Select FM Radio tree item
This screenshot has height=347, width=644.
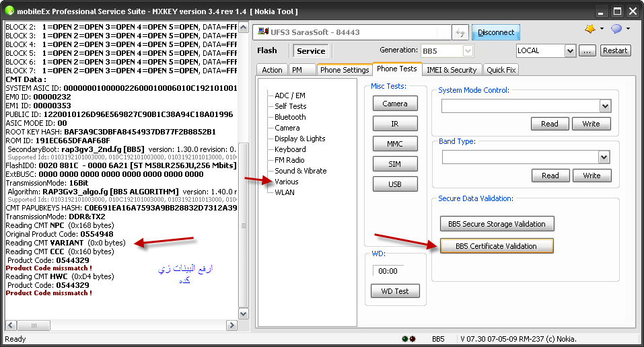289,160
